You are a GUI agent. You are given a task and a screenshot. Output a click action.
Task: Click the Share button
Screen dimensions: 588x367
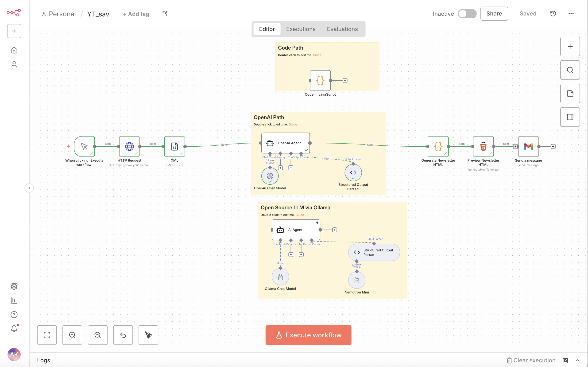click(494, 14)
